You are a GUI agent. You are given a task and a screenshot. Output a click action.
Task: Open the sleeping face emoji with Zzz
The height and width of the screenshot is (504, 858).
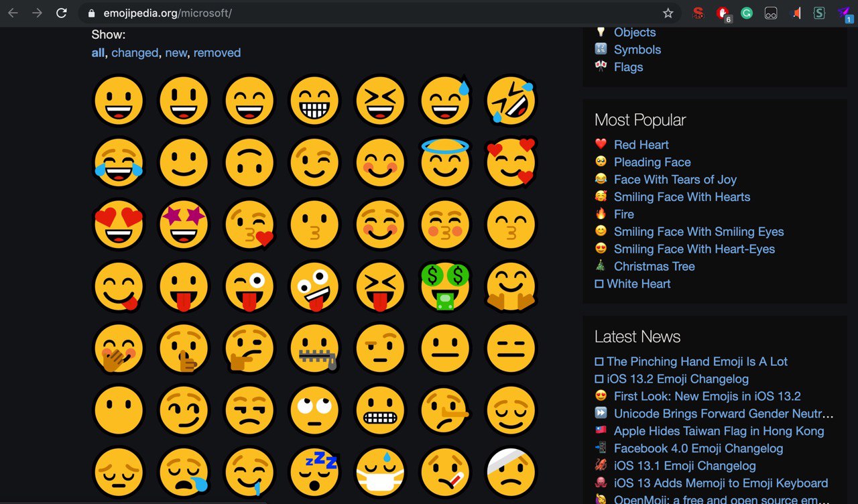[x=315, y=472]
